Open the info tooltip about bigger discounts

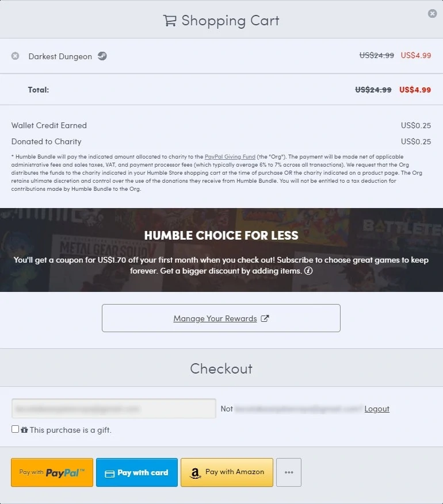pyautogui.click(x=308, y=271)
